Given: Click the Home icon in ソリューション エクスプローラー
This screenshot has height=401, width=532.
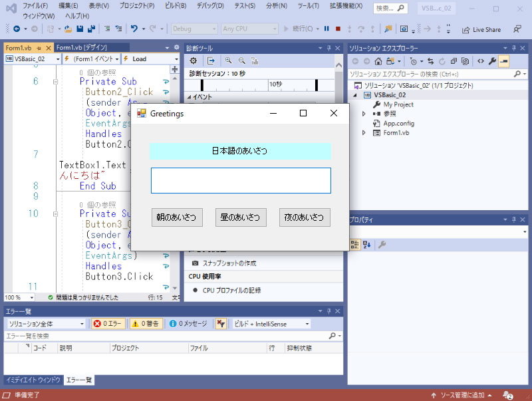Looking at the screenshot, I should pyautogui.click(x=377, y=61).
